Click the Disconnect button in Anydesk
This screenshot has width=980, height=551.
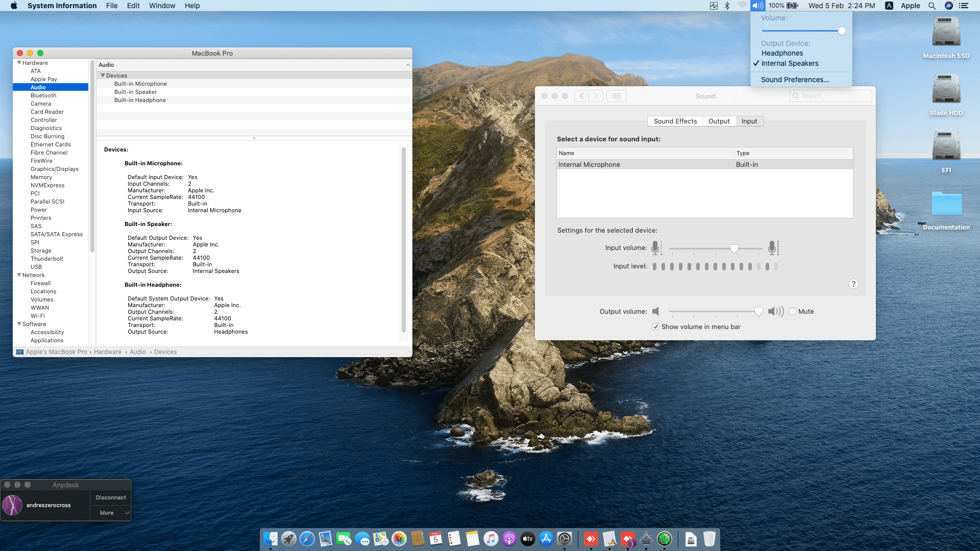tap(111, 497)
